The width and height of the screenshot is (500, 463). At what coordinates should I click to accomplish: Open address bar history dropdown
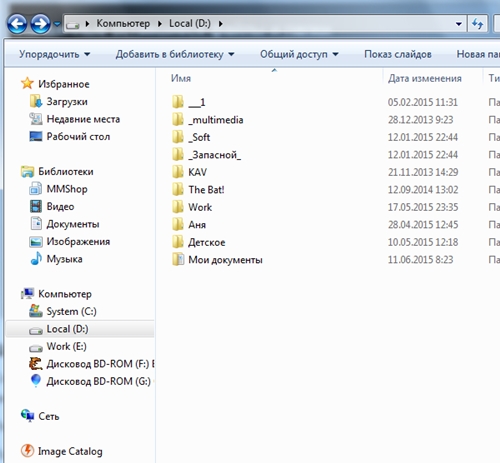(459, 24)
